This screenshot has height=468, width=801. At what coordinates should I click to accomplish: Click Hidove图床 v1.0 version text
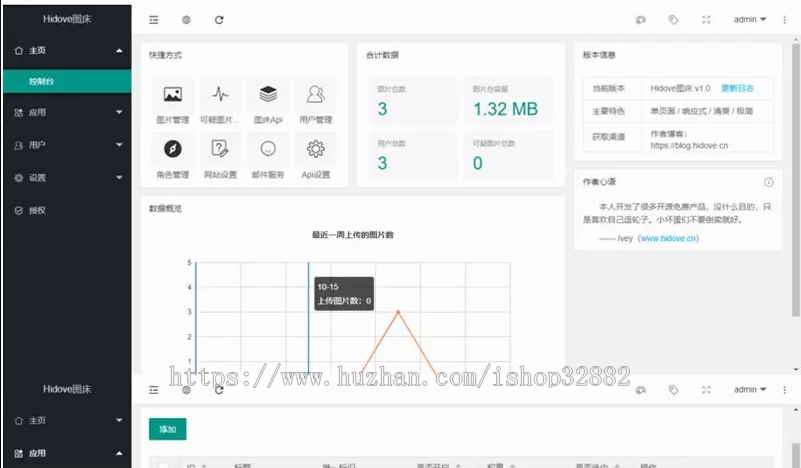(680, 88)
